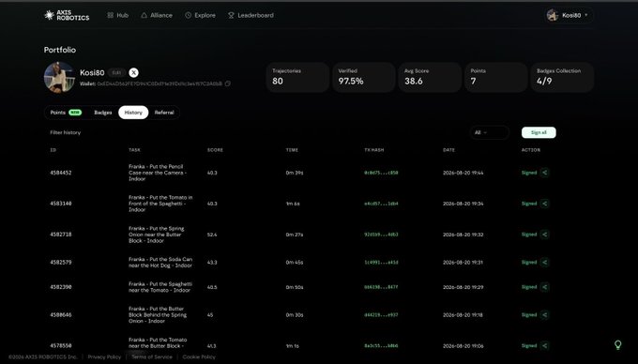Switch to the Badges tab
The height and width of the screenshot is (364, 638).
(103, 113)
